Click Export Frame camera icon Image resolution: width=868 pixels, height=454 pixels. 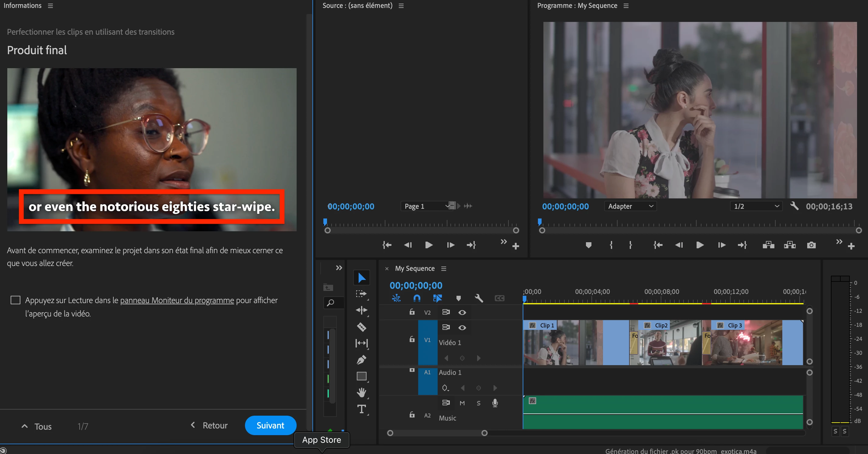(x=811, y=245)
